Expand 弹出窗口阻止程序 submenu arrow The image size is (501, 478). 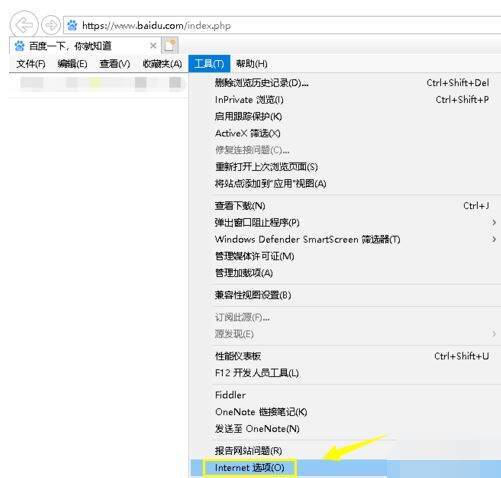494,222
